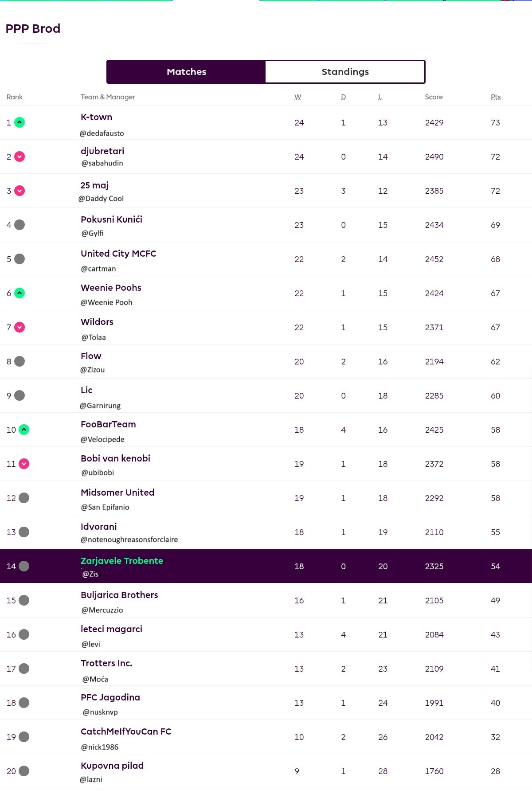This screenshot has width=532, height=798.
Task: Click grey dot beside Zarjavele Trobente
Action: 24,566
